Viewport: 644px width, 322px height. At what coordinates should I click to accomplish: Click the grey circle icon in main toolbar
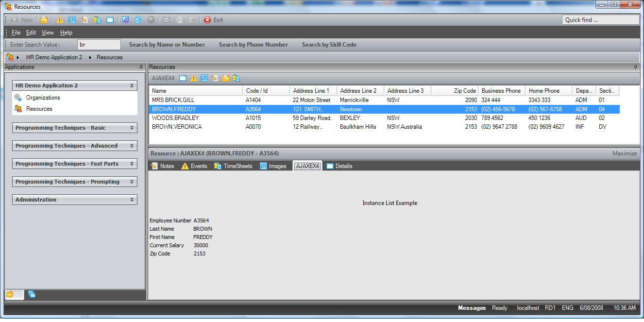click(151, 20)
